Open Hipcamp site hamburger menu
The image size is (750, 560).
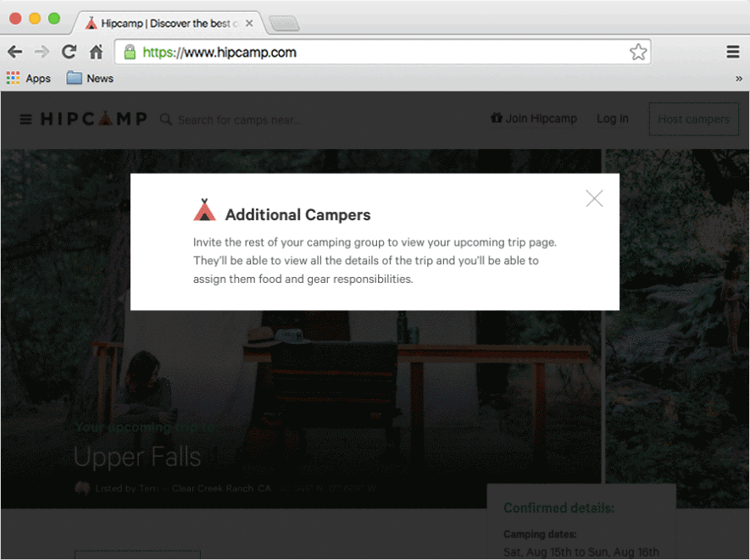point(25,119)
